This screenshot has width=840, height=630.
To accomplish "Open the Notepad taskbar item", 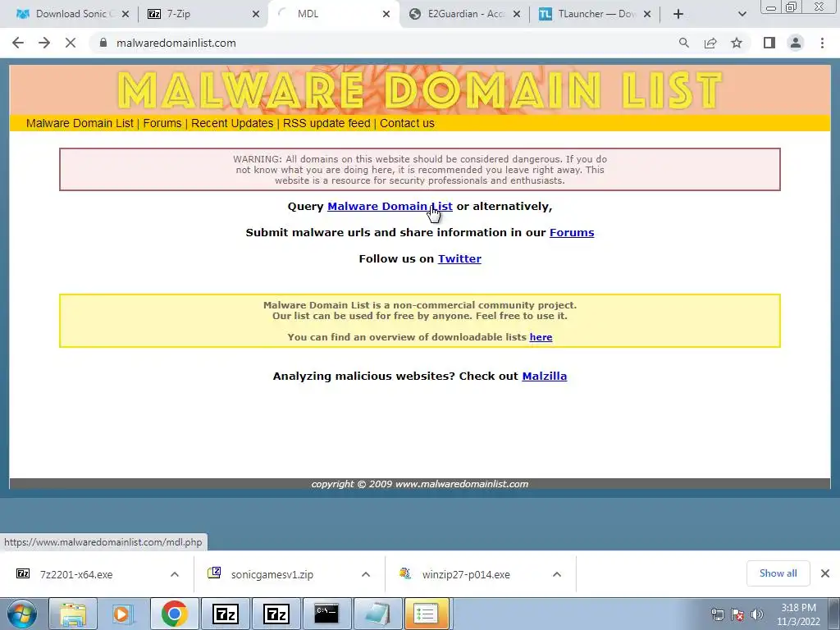I will click(x=377, y=614).
